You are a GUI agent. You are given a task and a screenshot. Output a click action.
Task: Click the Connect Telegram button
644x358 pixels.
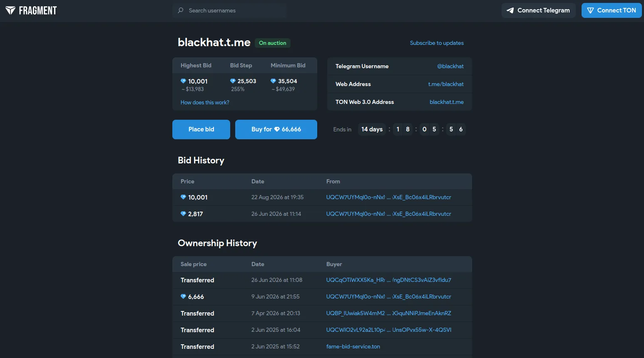point(538,10)
